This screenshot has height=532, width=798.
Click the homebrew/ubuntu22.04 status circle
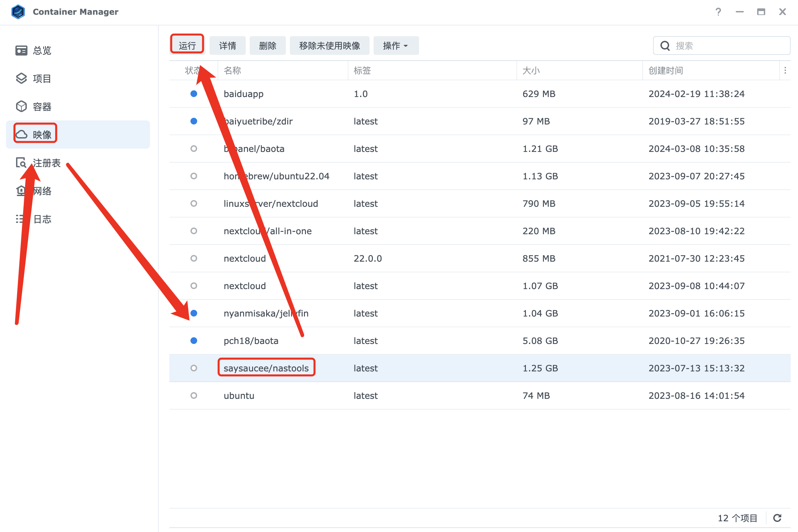194,176
